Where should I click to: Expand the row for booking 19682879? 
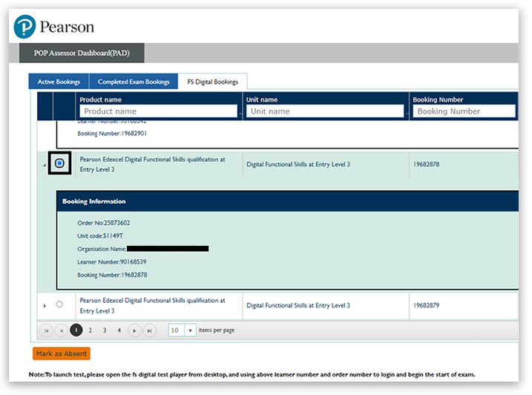pyautogui.click(x=45, y=305)
